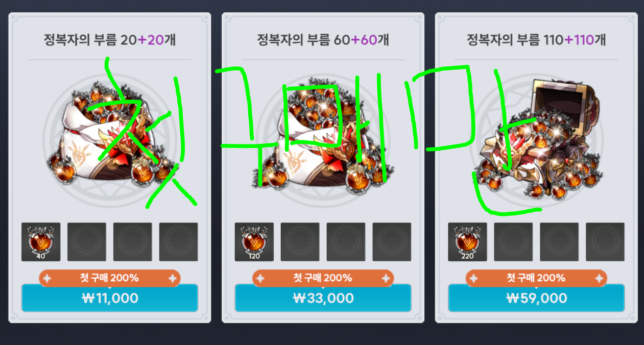The image size is (644, 345).
Task: Click the 40-count reward icon in first pack
Action: click(41, 241)
